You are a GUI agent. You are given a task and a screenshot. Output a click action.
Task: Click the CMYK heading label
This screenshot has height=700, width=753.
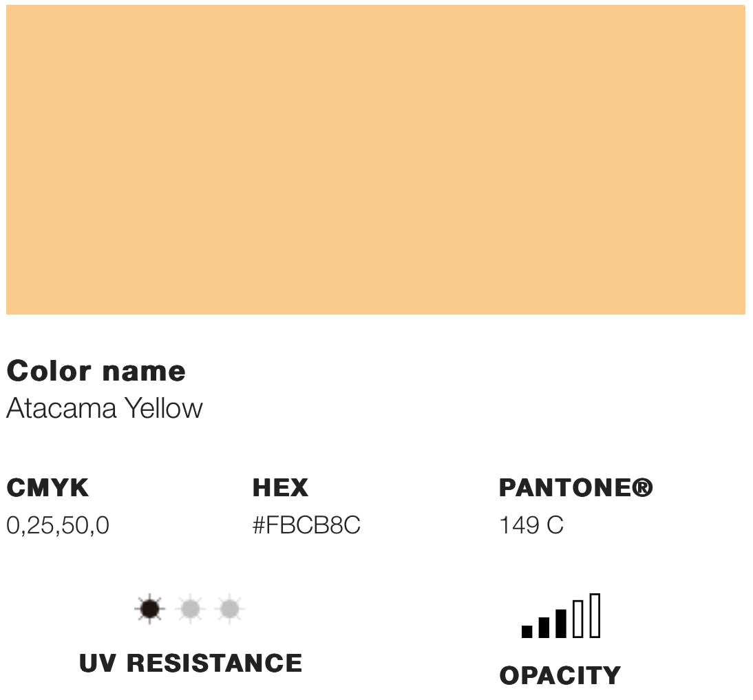click(47, 488)
